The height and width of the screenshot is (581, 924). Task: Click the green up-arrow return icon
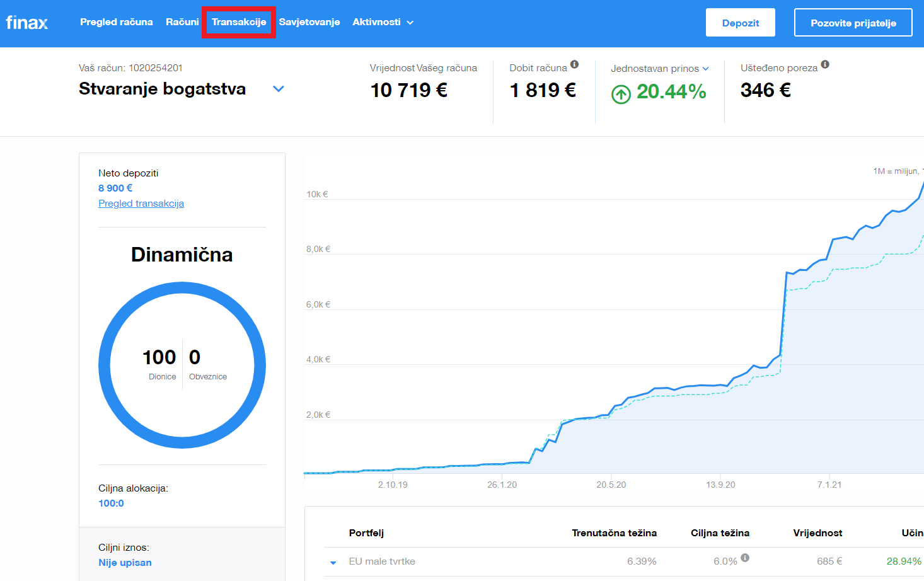tap(621, 95)
